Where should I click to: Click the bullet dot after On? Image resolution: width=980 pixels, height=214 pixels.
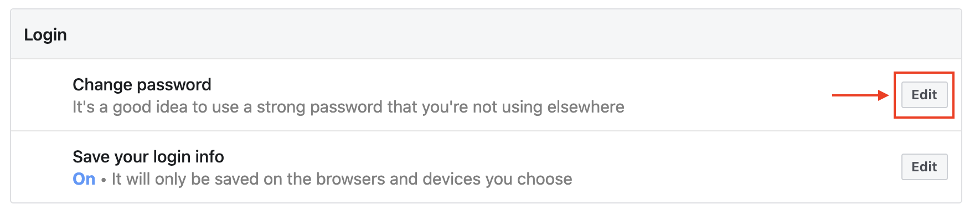104,180
